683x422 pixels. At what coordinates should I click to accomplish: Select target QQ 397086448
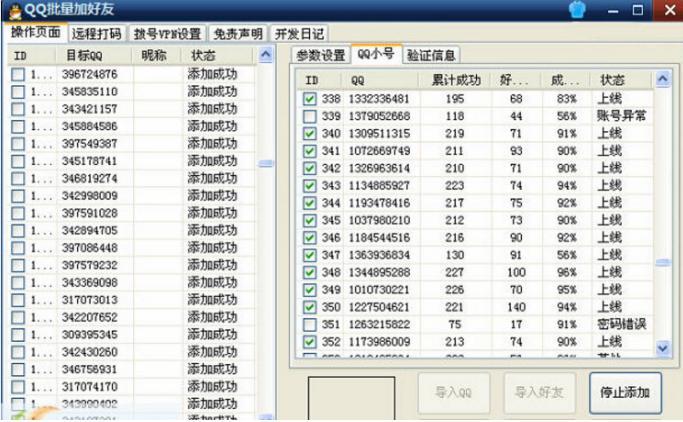pyautogui.click(x=90, y=248)
